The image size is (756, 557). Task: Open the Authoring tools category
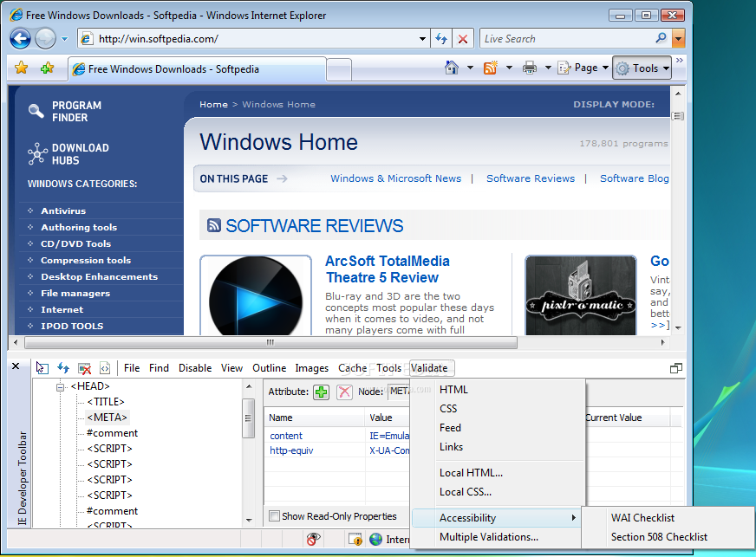[x=79, y=228]
